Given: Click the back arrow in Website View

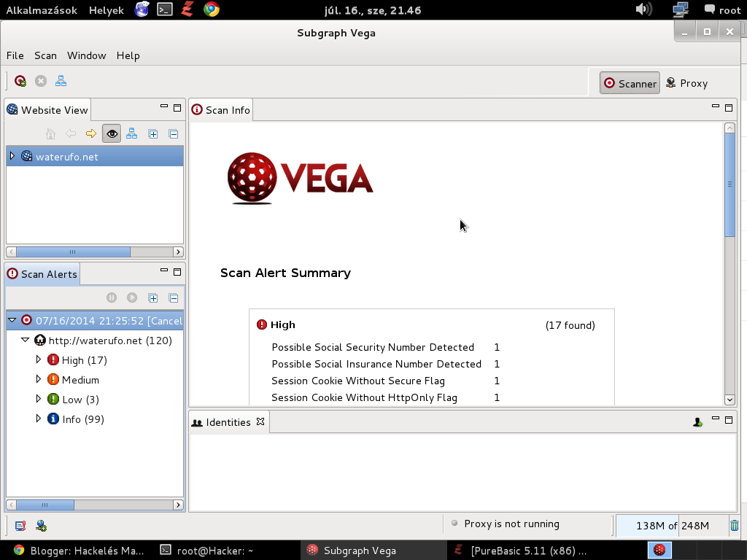Looking at the screenshot, I should point(71,134).
